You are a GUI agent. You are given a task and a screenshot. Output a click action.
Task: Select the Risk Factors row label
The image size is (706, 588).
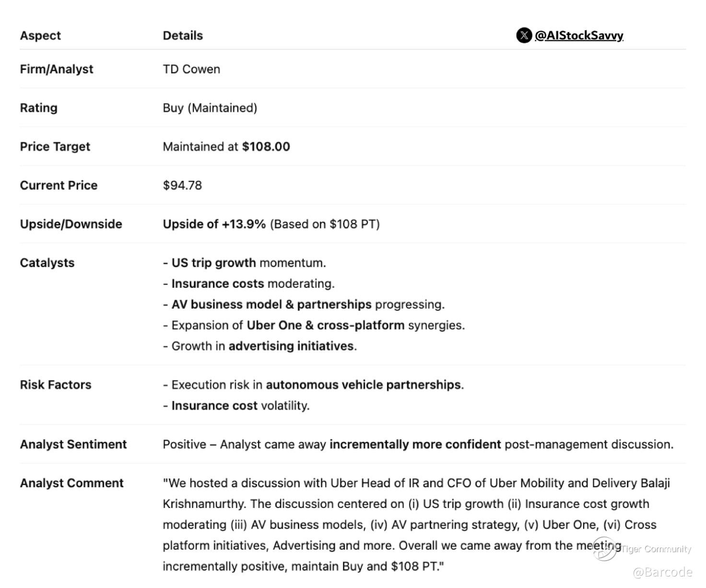(x=55, y=385)
